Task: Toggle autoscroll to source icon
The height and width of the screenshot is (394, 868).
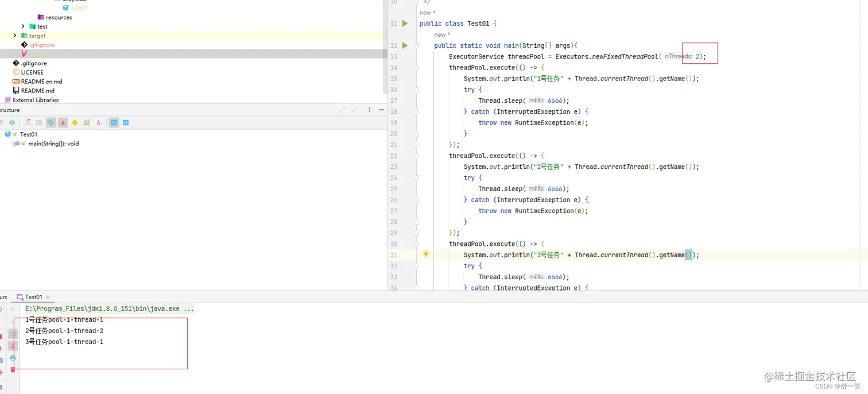Action: click(x=114, y=123)
